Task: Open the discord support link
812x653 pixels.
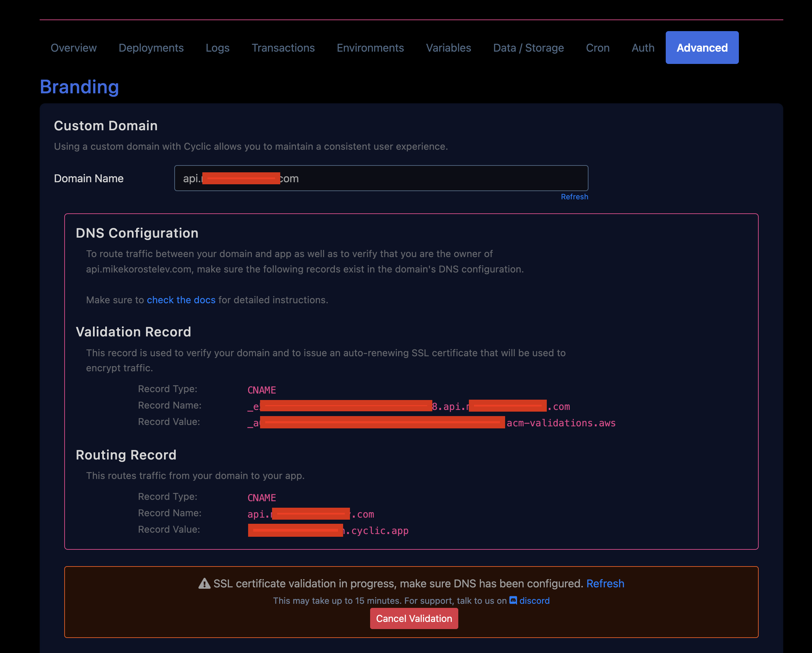Action: click(534, 601)
